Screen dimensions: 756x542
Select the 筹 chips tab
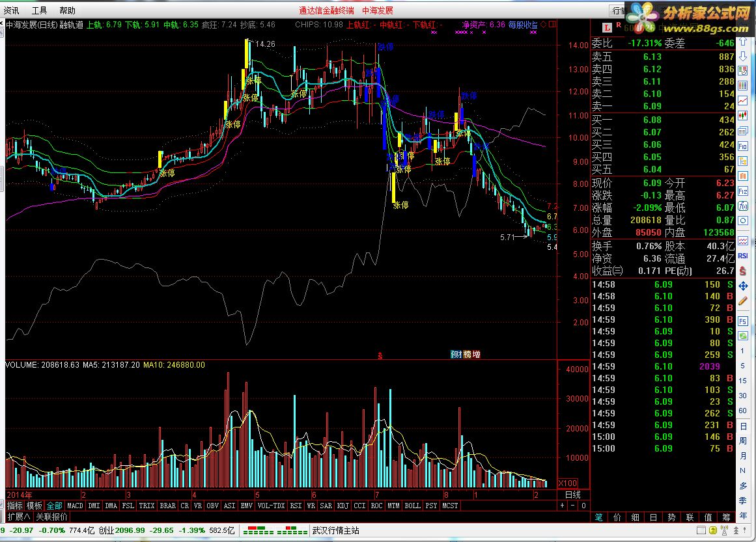pos(727,517)
